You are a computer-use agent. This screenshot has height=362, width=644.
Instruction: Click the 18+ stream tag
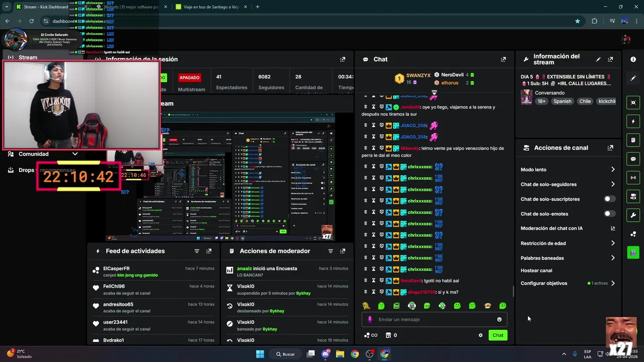(541, 101)
